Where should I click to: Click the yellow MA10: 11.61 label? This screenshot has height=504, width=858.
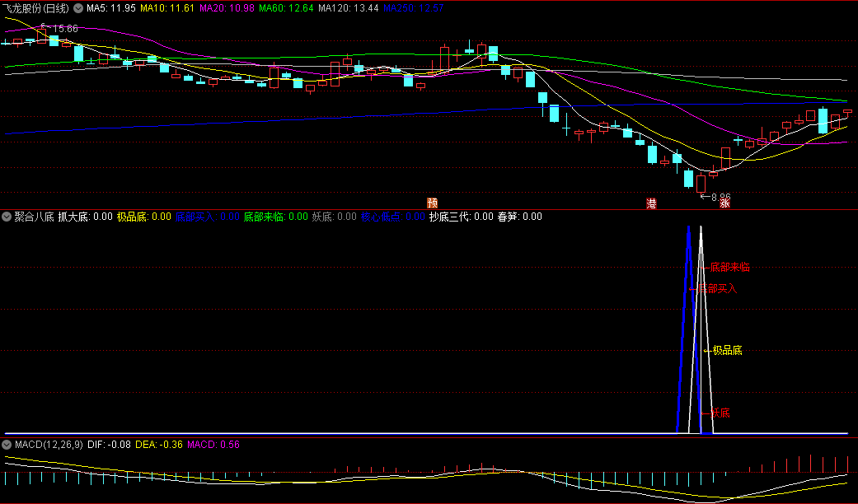pyautogui.click(x=167, y=8)
